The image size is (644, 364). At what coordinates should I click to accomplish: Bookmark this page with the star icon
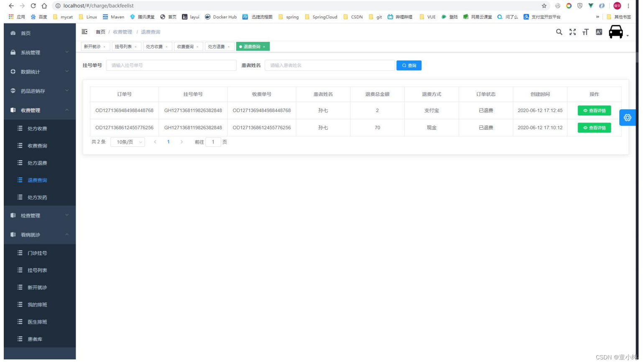pyautogui.click(x=544, y=6)
